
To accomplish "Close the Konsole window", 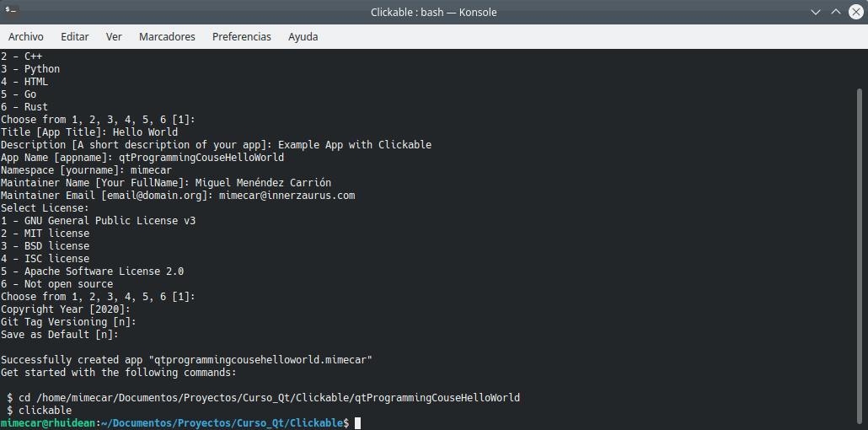I will tap(855, 12).
